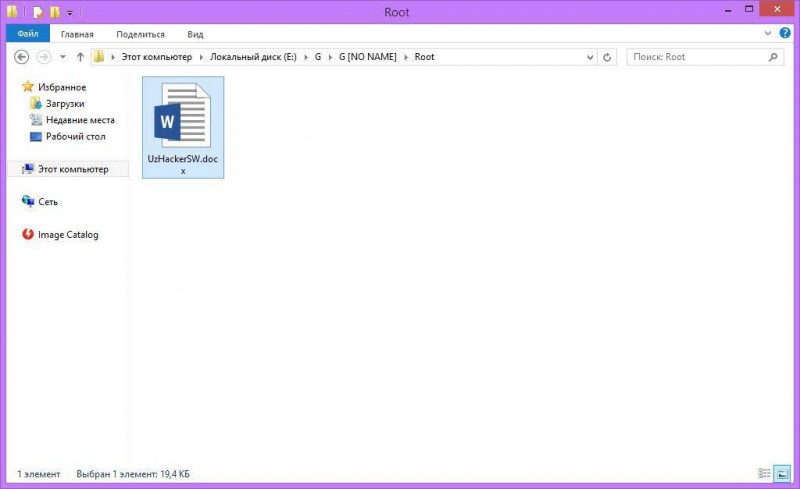
Task: Click the Избранное star icon
Action: coord(28,86)
